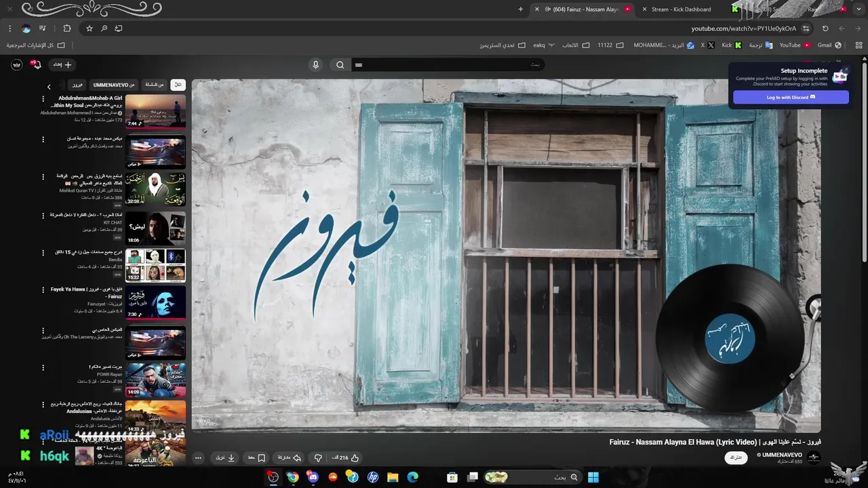Screen dimensions: 868x488
Task: Open the Chrome profile avatar
Action: pos(26,28)
